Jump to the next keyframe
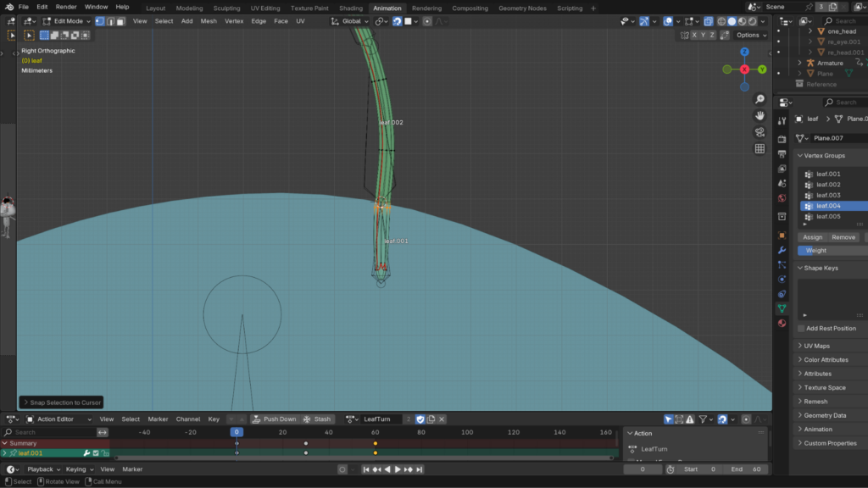The width and height of the screenshot is (868, 488). click(409, 469)
